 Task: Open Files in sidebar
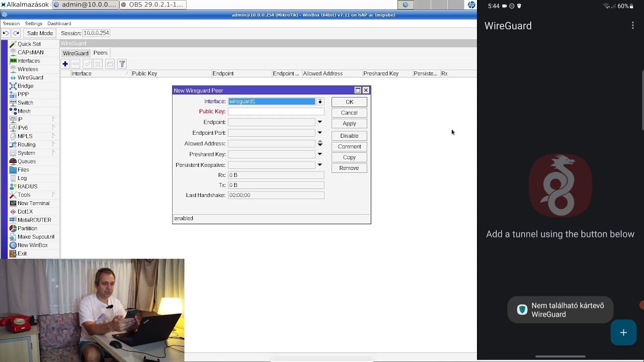[x=23, y=170]
